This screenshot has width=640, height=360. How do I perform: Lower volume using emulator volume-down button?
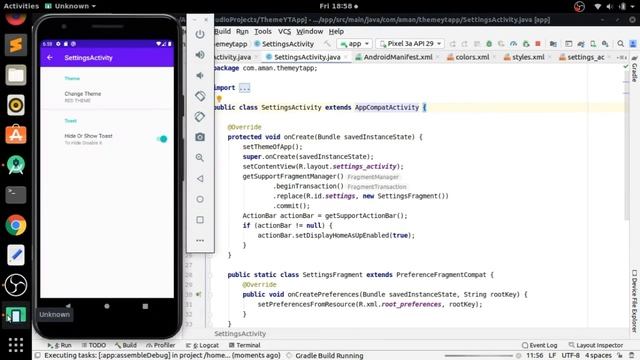(200, 76)
